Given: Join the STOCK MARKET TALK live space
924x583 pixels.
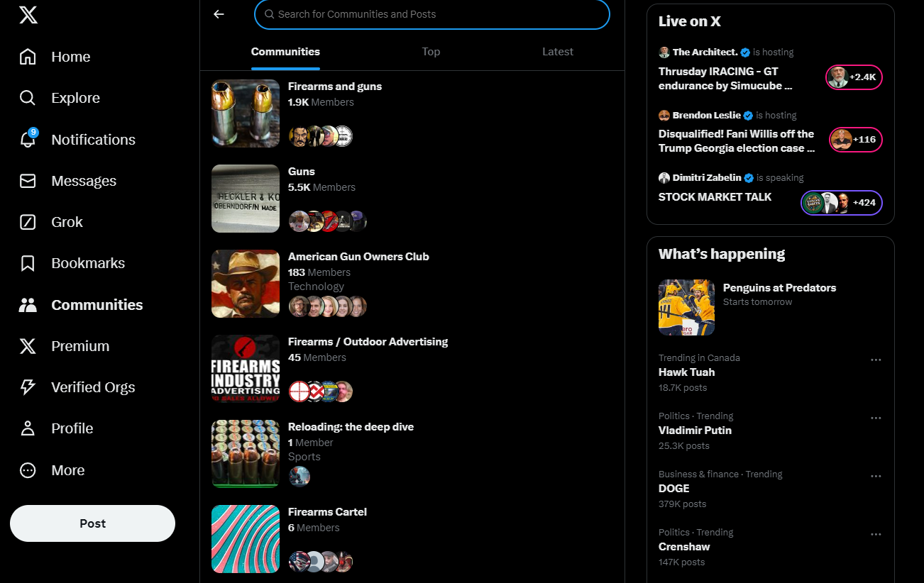Looking at the screenshot, I should coord(715,197).
